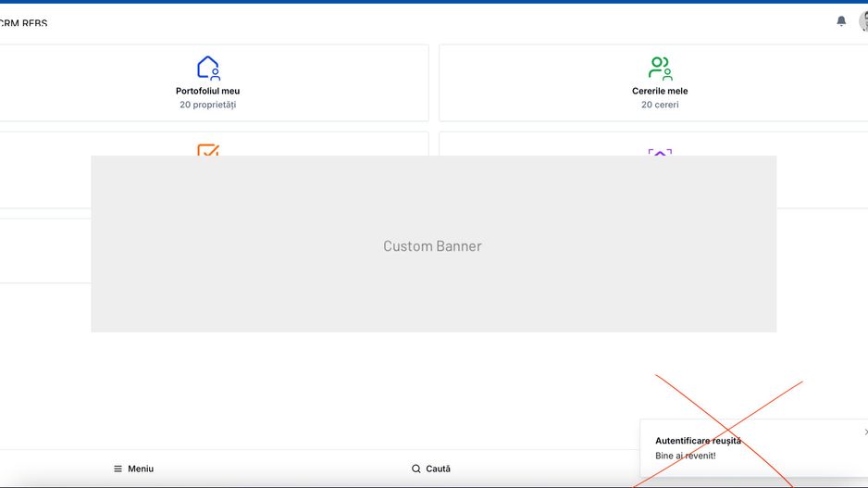This screenshot has width=868, height=488.
Task: Dismiss the Autentificare reușită toast
Action: pos(865,432)
